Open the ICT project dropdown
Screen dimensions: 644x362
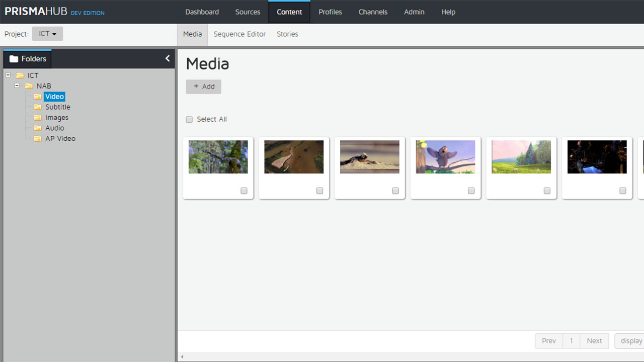47,34
